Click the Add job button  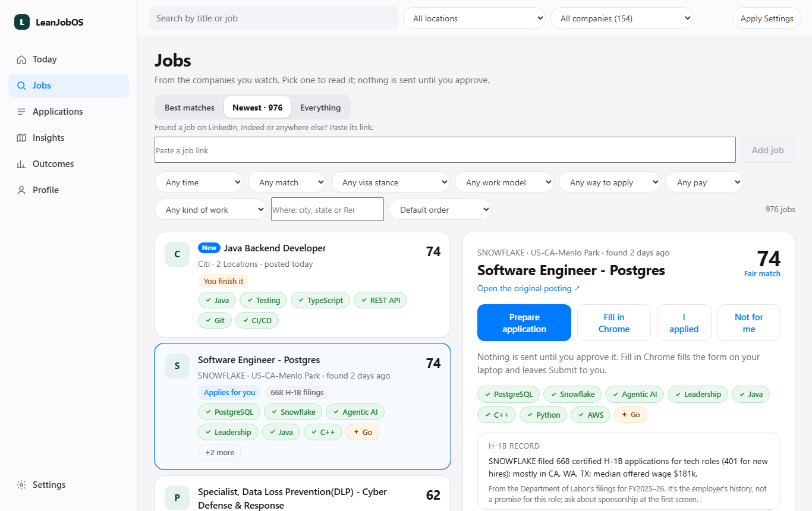[768, 150]
